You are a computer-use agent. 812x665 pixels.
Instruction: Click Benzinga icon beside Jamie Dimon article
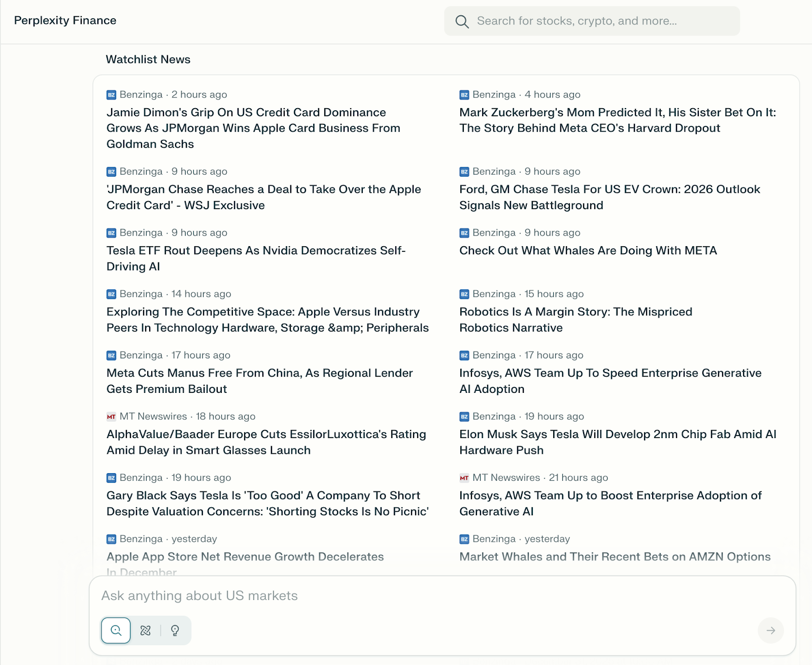[111, 95]
